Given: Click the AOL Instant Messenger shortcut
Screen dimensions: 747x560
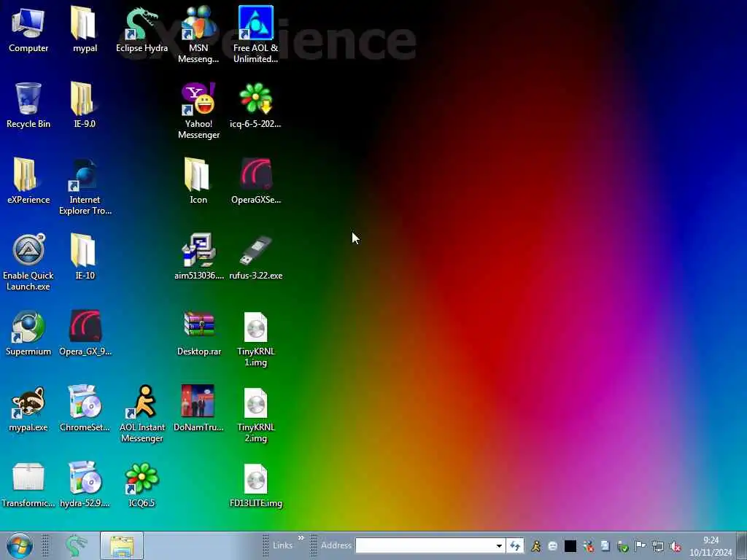Looking at the screenshot, I should (142, 413).
